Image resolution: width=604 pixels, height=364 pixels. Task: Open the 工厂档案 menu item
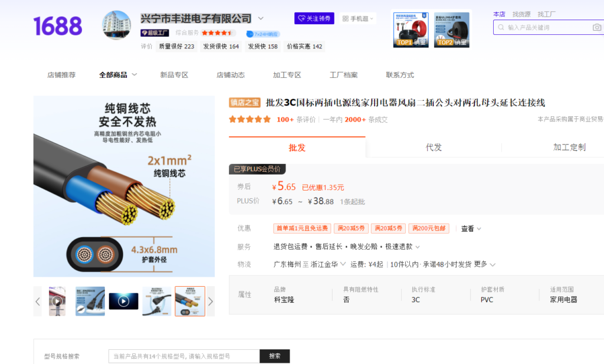(343, 75)
